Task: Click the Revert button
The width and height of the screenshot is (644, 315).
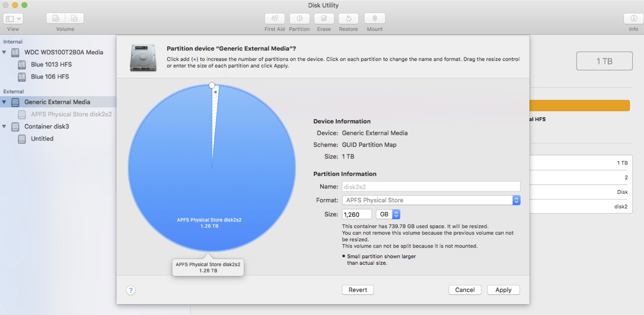Action: pyautogui.click(x=358, y=290)
